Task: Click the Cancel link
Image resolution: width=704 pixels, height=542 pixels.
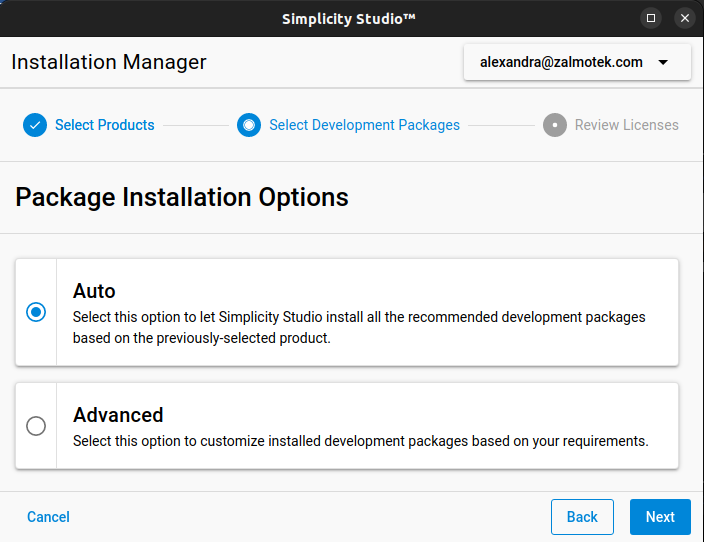Action: (x=48, y=517)
